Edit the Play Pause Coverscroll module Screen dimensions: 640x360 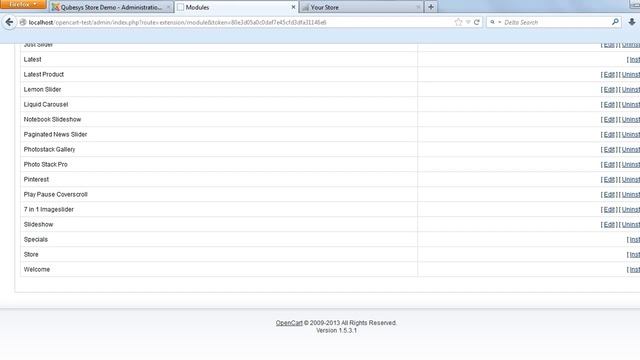(x=609, y=194)
